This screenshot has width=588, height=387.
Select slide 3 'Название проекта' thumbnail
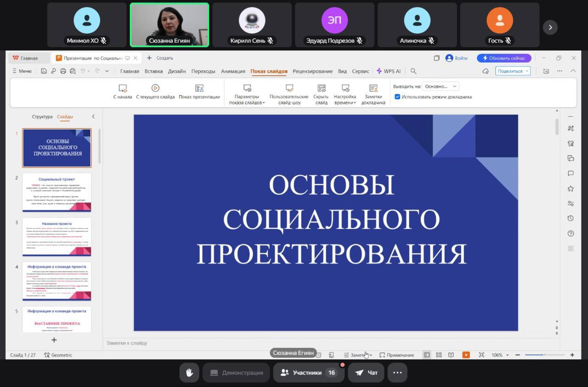click(57, 237)
